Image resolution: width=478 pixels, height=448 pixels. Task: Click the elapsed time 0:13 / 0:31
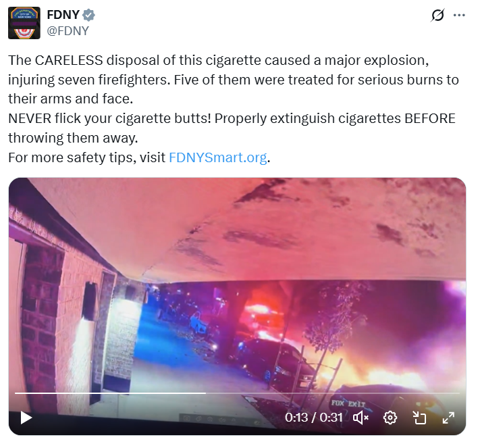click(x=314, y=418)
